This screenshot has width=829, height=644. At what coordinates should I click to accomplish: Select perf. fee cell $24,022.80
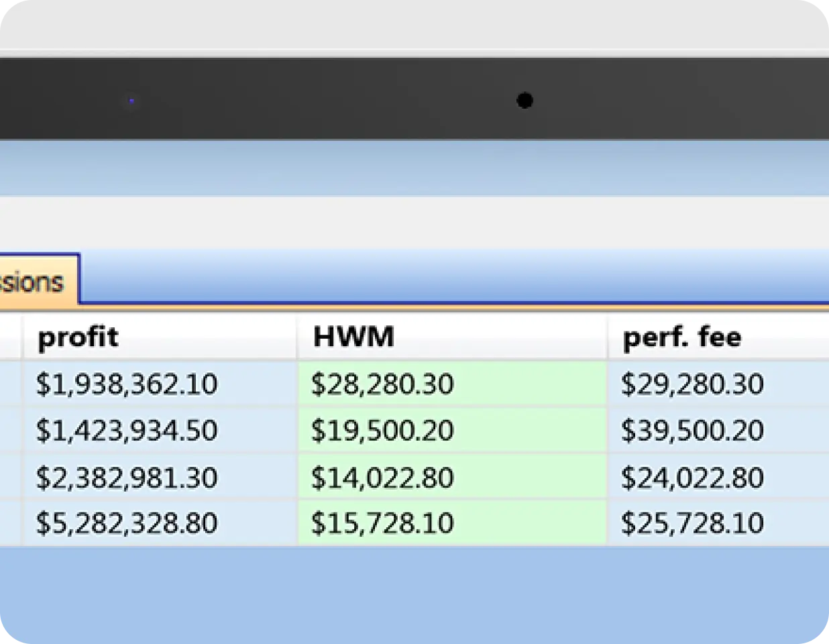[x=692, y=478]
